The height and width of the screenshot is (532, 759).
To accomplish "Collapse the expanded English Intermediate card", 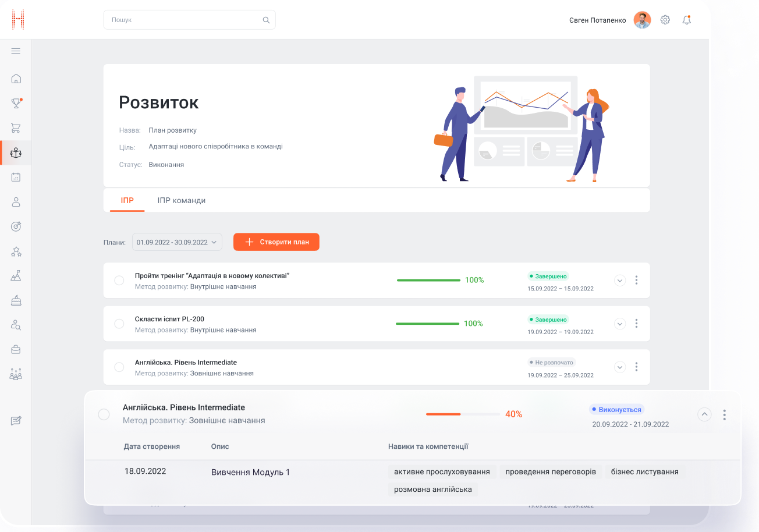I will [704, 414].
